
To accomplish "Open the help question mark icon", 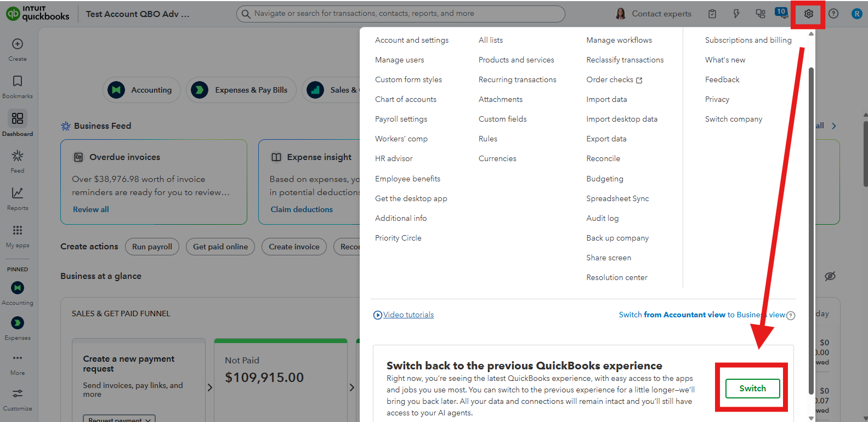I will (x=833, y=14).
